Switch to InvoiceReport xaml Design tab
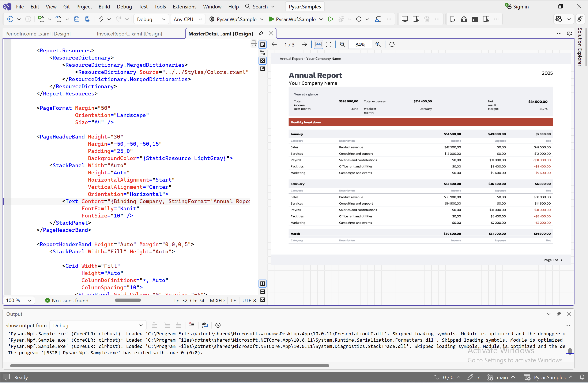588x383 pixels. tap(129, 34)
